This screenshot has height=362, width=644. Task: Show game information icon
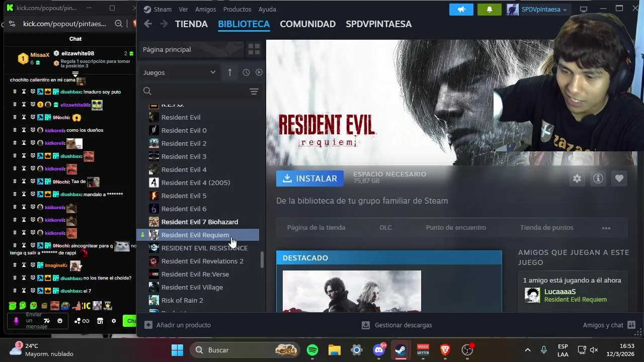[598, 178]
